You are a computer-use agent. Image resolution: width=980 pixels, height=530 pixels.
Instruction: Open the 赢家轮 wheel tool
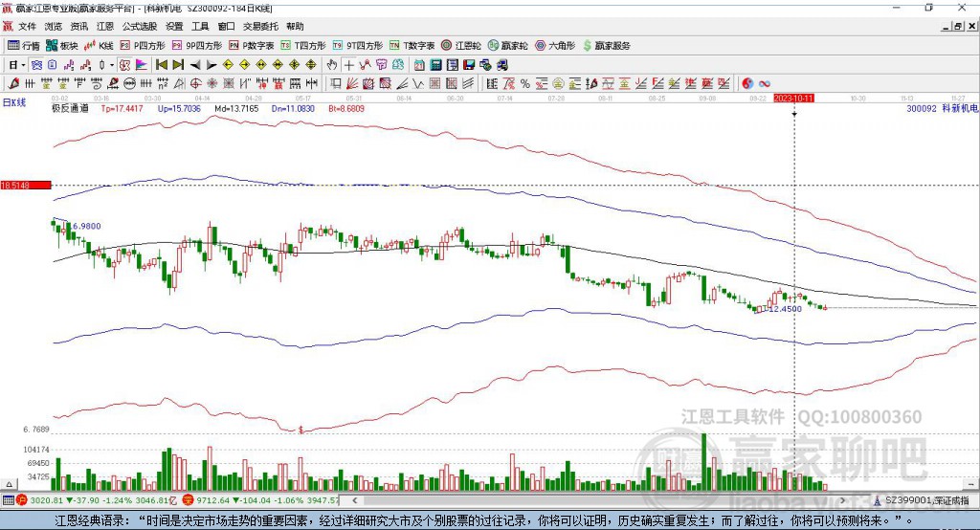point(508,46)
